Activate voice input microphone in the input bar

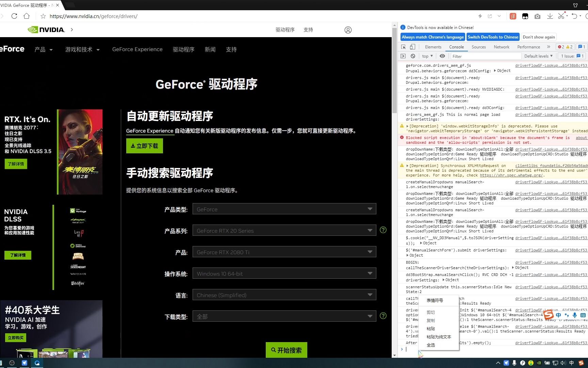tap(575, 315)
